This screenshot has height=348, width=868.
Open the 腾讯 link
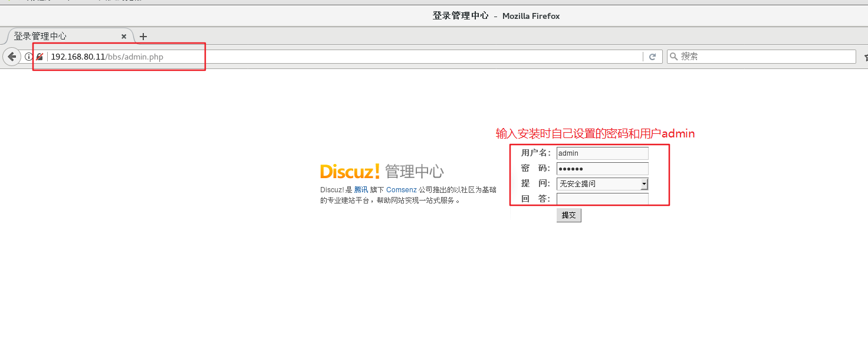click(x=360, y=190)
